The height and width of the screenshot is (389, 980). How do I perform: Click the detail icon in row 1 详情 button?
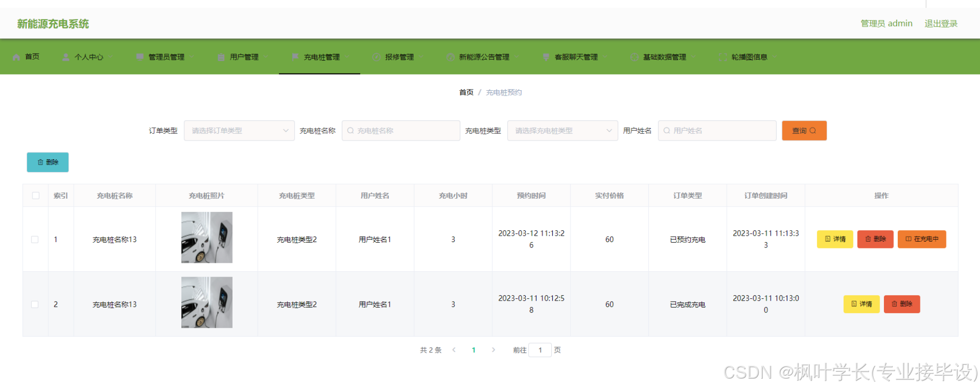pos(828,239)
